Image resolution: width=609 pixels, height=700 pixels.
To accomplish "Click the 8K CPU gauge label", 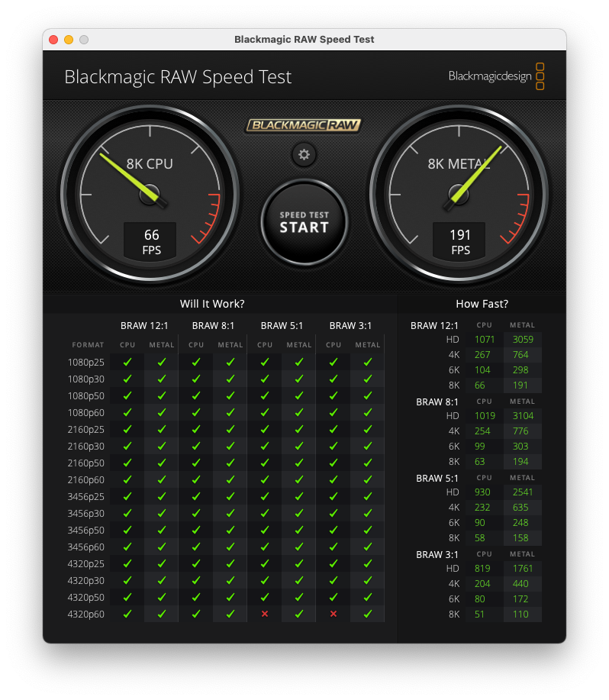I will pyautogui.click(x=150, y=164).
